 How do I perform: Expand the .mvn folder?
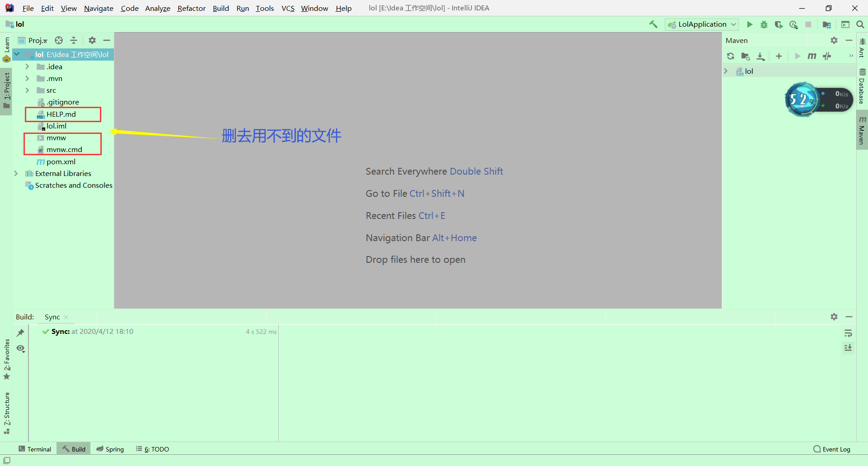click(x=27, y=78)
